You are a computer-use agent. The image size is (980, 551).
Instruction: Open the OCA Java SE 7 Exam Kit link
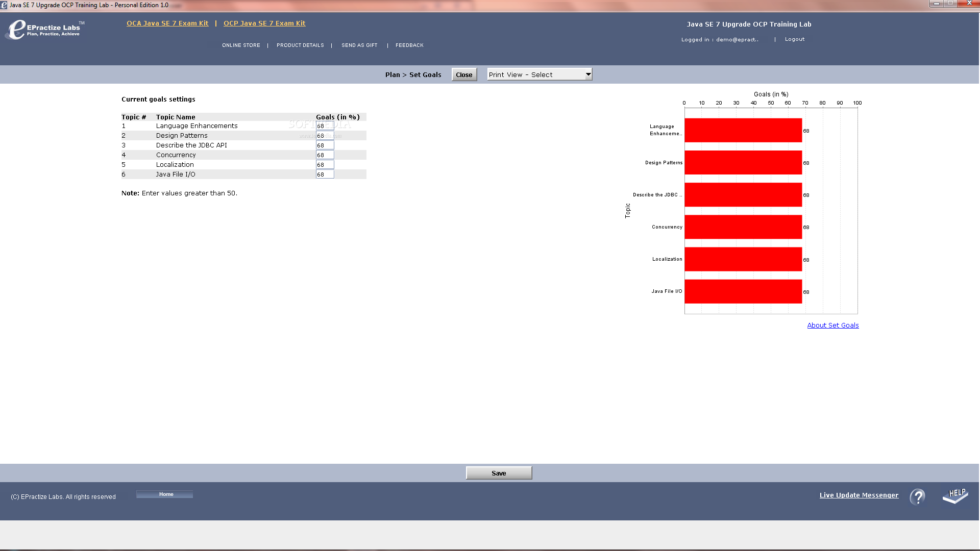pos(167,23)
